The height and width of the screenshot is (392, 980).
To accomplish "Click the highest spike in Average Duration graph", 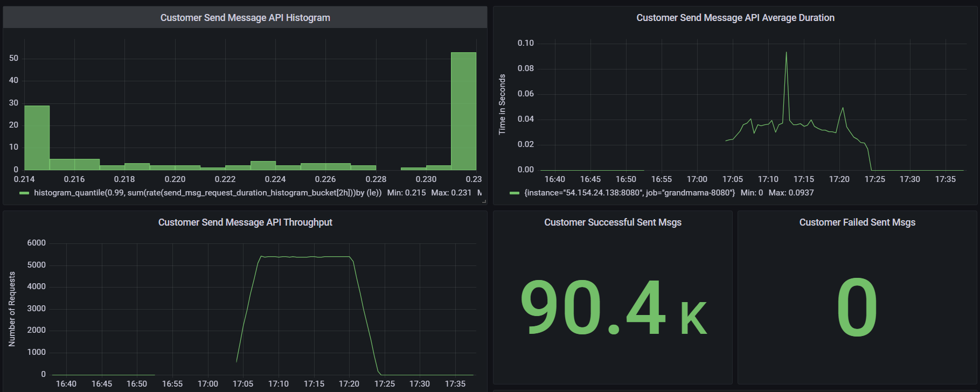I will tap(786, 53).
